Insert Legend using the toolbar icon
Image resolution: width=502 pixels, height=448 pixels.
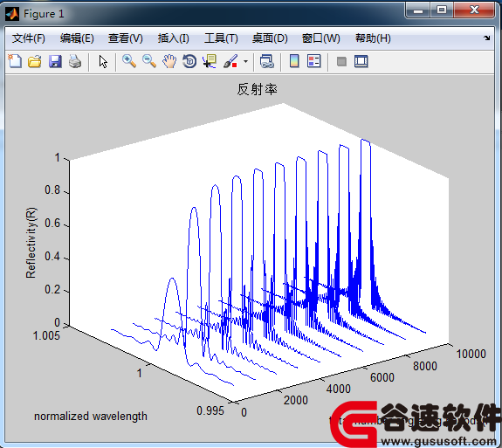point(313,61)
